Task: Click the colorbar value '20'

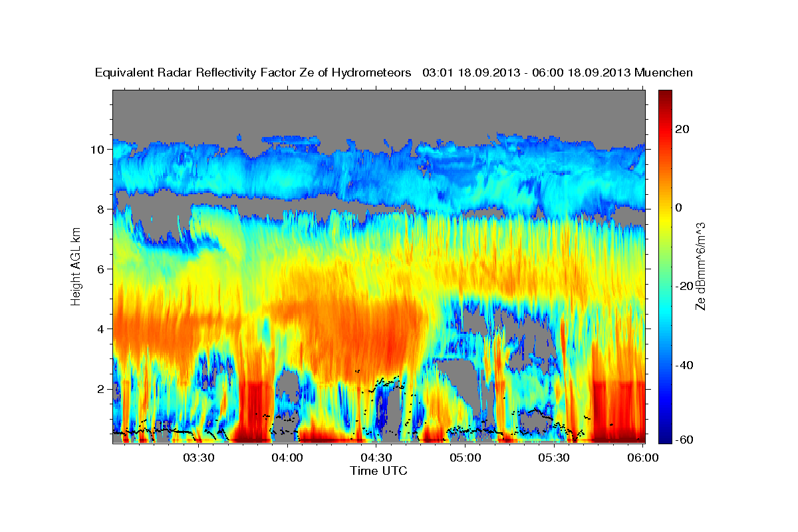Action: [x=683, y=129]
